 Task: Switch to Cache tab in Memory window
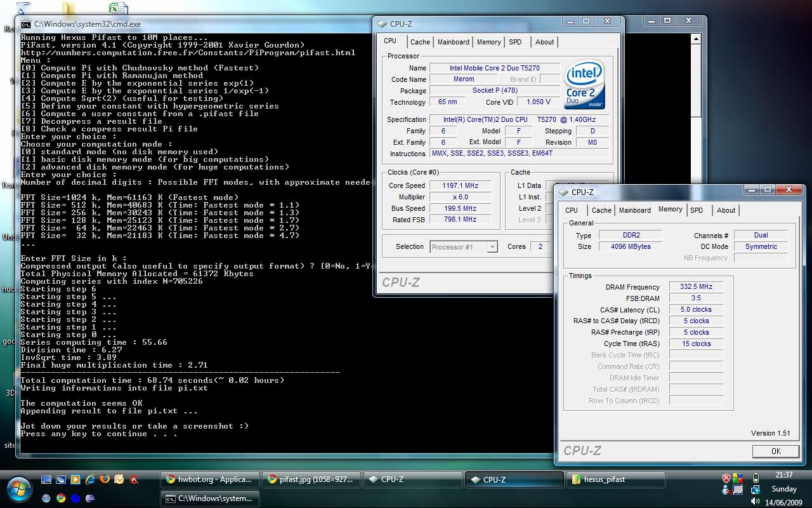pyautogui.click(x=601, y=210)
